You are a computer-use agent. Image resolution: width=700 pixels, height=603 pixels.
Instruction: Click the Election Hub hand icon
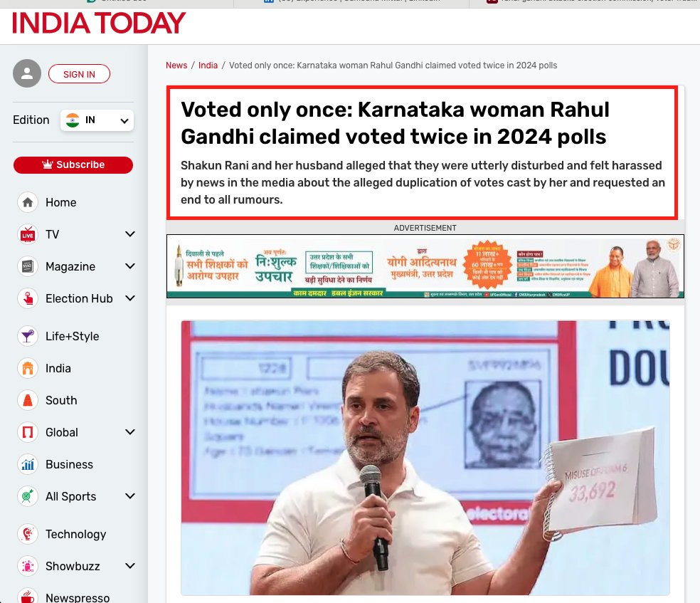(x=28, y=298)
